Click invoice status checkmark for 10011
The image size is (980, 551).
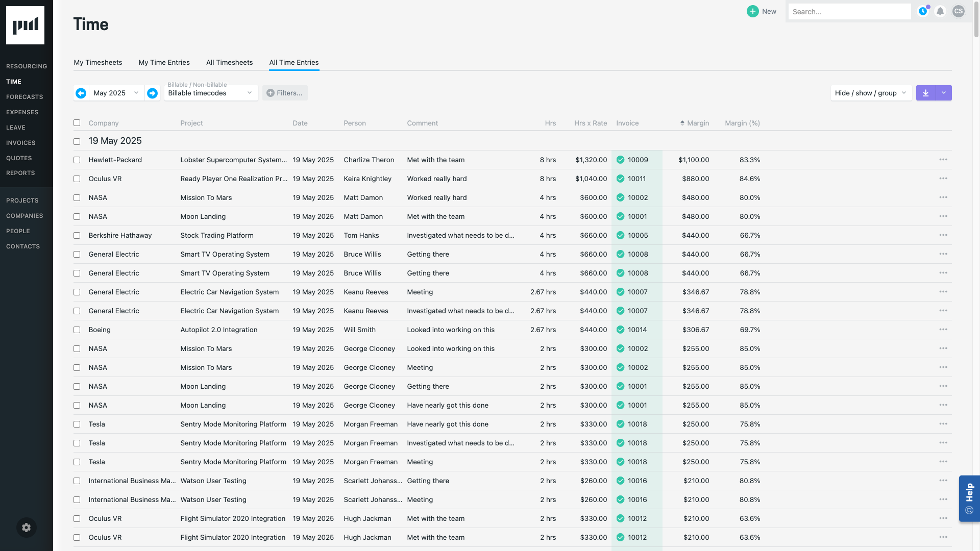point(620,179)
